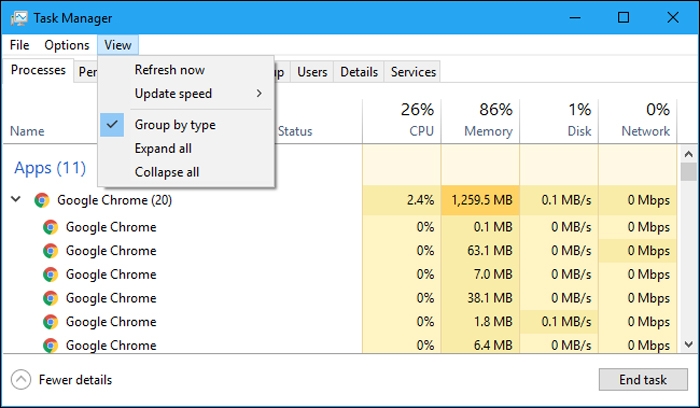Sort processes by the Memory column header

(489, 131)
